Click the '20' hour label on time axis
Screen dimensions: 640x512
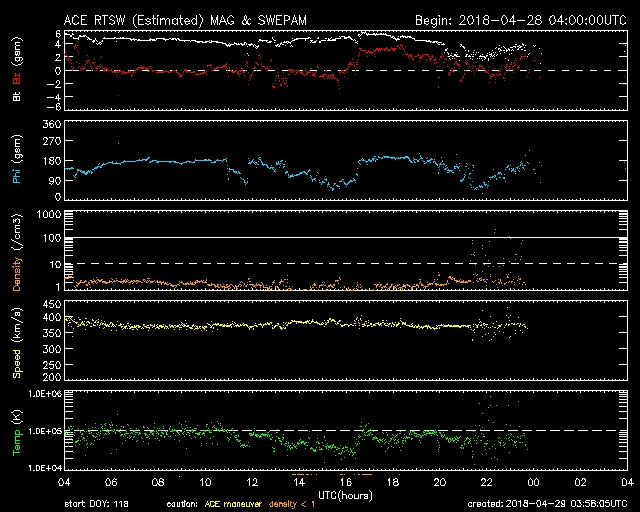[x=440, y=482]
